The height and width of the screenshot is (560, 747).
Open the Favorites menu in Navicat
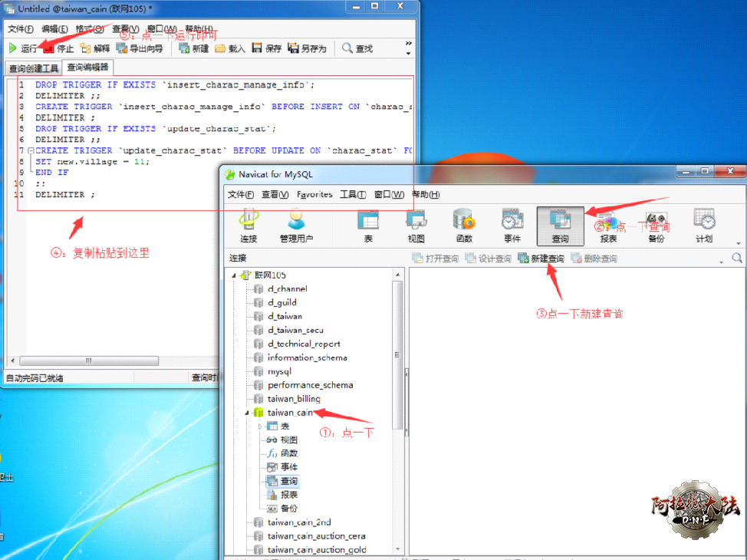click(314, 195)
